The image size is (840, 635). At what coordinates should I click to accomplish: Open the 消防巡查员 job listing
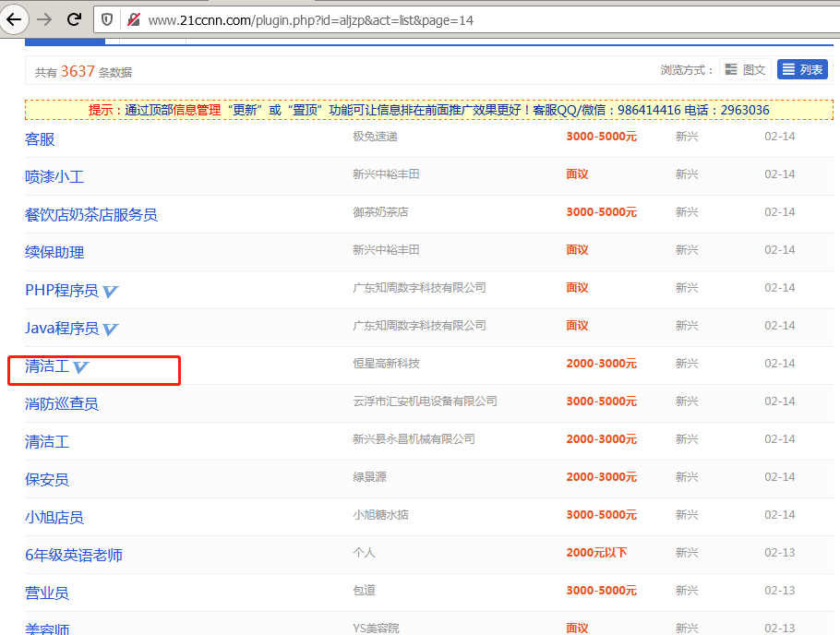[62, 403]
